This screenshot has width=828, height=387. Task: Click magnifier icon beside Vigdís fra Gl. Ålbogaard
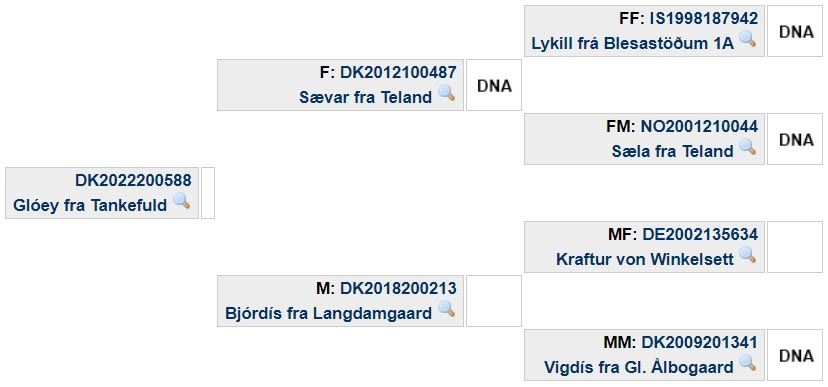748,363
